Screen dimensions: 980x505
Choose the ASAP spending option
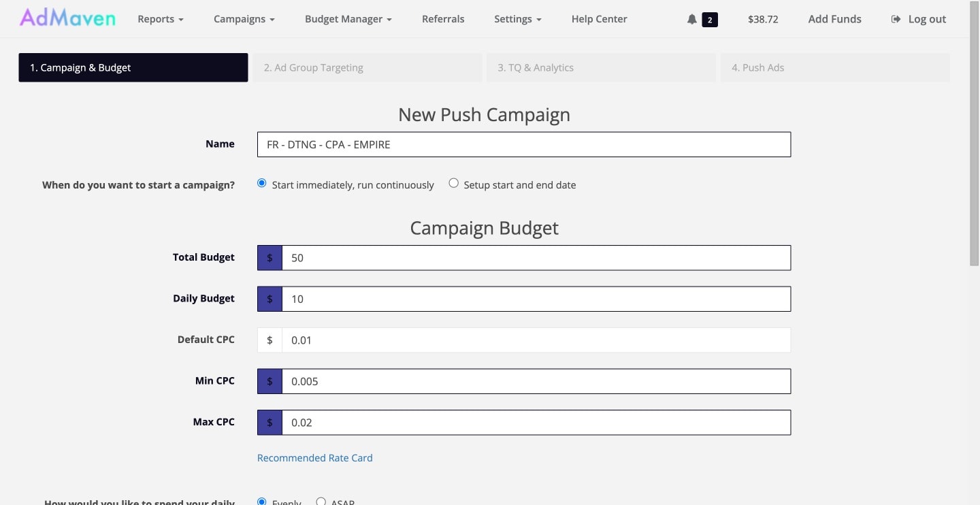click(x=321, y=501)
